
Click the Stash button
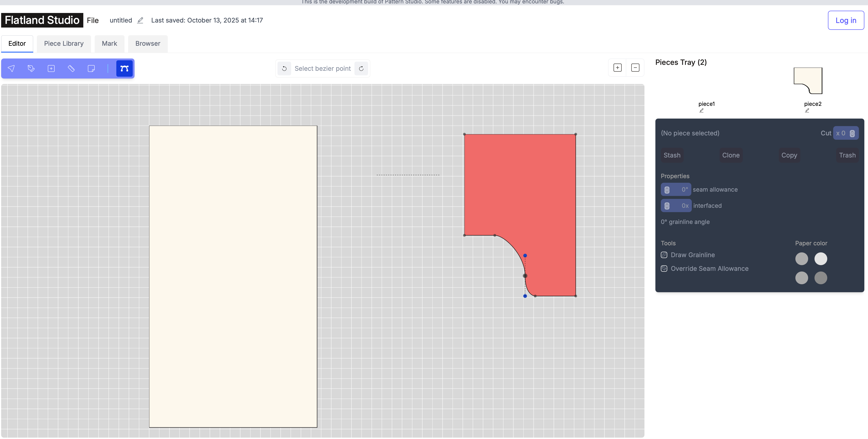tap(672, 155)
